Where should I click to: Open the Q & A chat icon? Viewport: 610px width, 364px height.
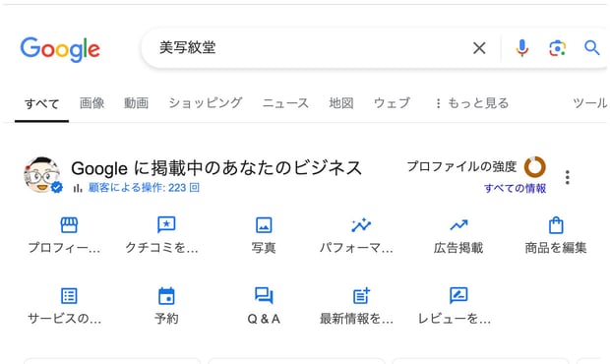(264, 296)
